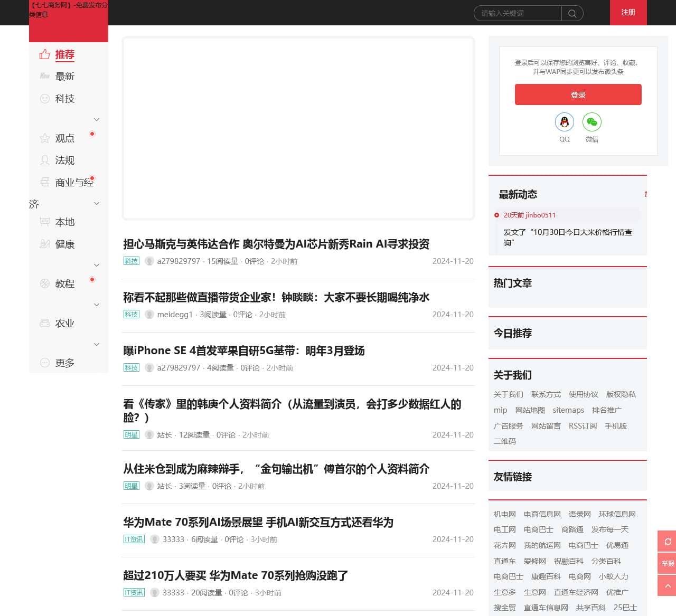Screen dimensions: 676x616
Task: Click the search magnifier icon
Action: [x=572, y=13]
